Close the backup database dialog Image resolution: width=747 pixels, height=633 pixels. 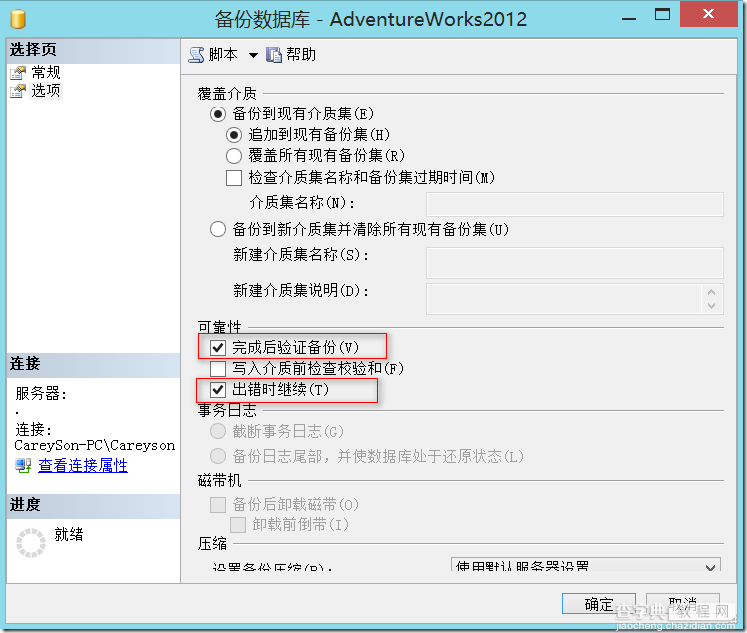pyautogui.click(x=708, y=14)
